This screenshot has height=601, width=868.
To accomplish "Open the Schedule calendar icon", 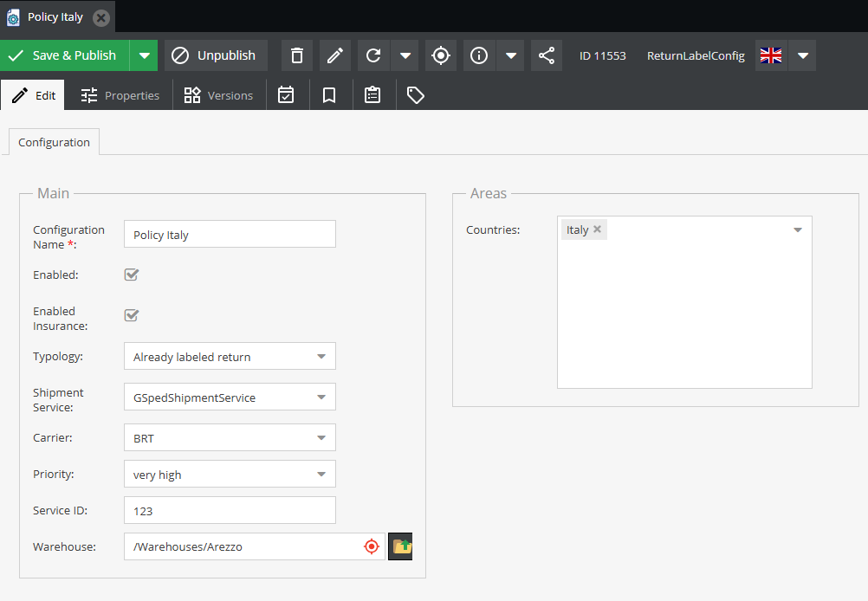I will (x=286, y=94).
